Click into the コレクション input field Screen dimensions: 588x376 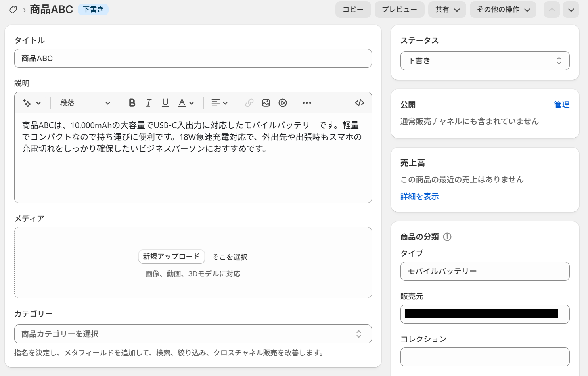(x=485, y=357)
